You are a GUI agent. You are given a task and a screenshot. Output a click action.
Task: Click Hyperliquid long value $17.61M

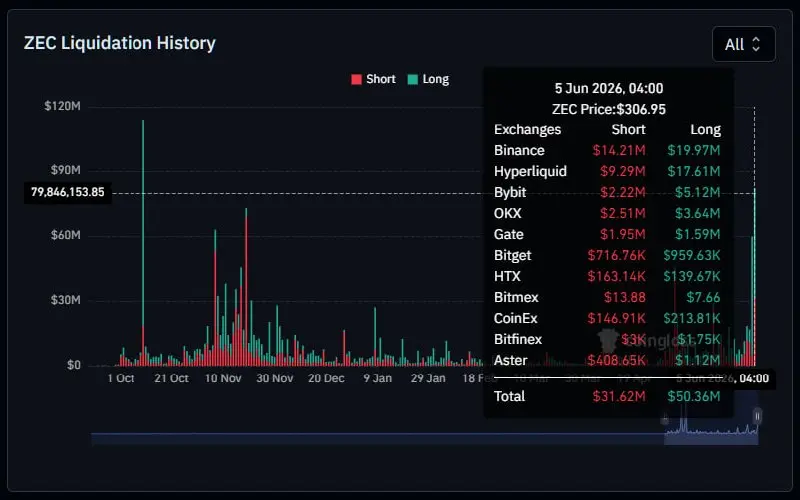(x=694, y=171)
